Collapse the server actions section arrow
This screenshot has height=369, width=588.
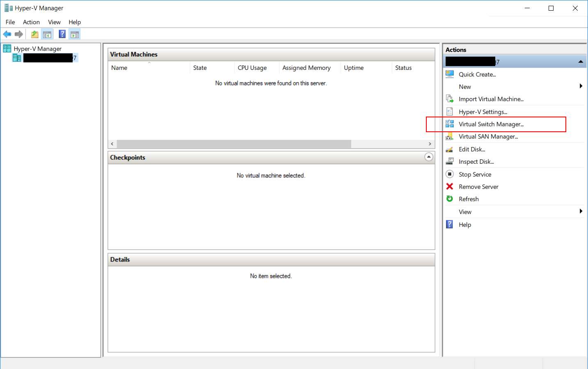[x=581, y=62]
